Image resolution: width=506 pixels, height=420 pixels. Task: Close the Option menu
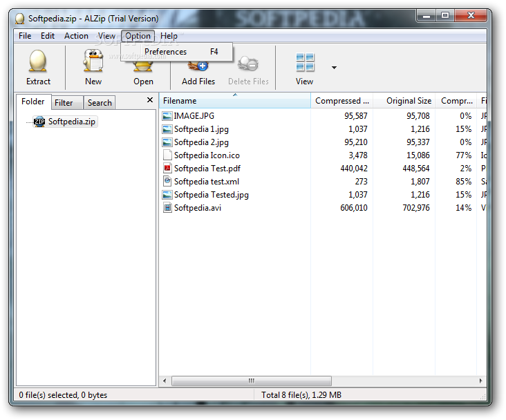click(138, 36)
